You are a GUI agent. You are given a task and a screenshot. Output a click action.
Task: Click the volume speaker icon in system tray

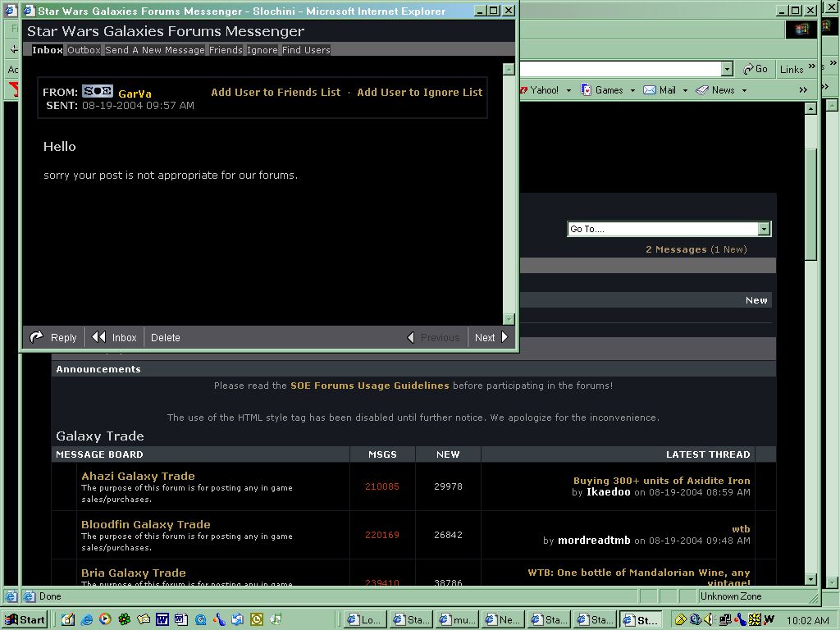coord(709,620)
